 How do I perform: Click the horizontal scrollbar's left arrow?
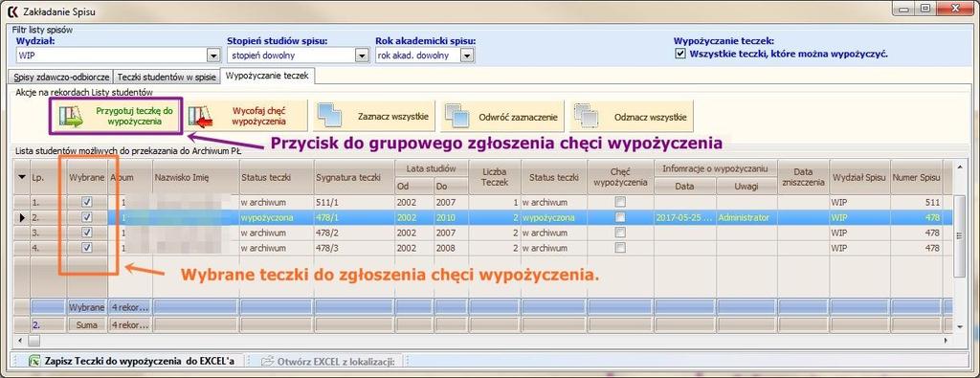click(x=19, y=340)
